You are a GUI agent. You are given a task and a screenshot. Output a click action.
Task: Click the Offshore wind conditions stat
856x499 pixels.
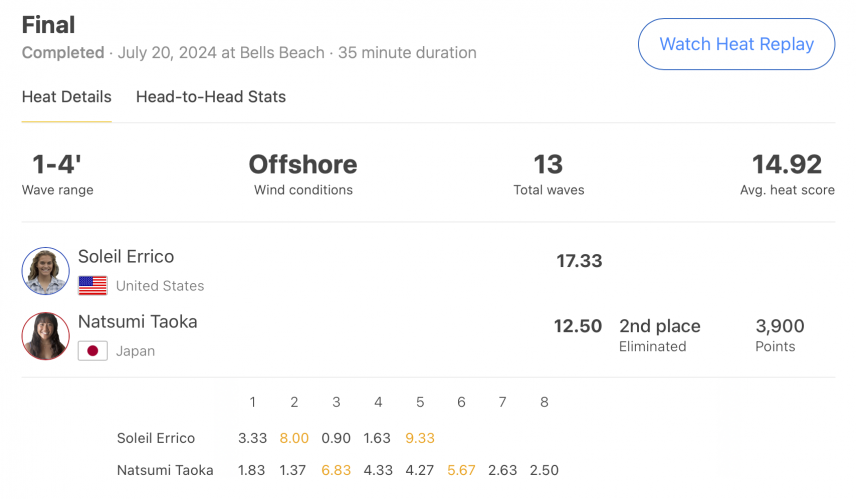coord(303,164)
